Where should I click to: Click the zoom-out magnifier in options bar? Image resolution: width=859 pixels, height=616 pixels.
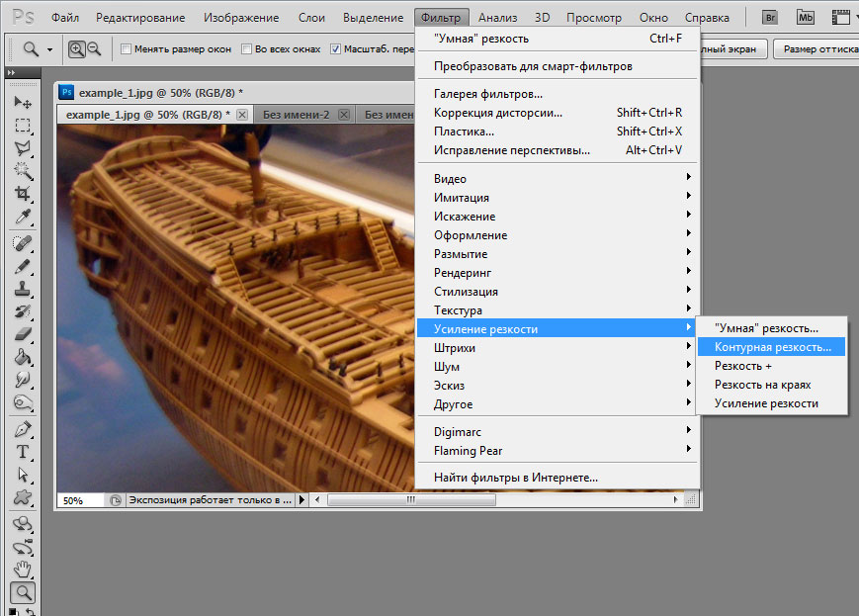pyautogui.click(x=94, y=48)
